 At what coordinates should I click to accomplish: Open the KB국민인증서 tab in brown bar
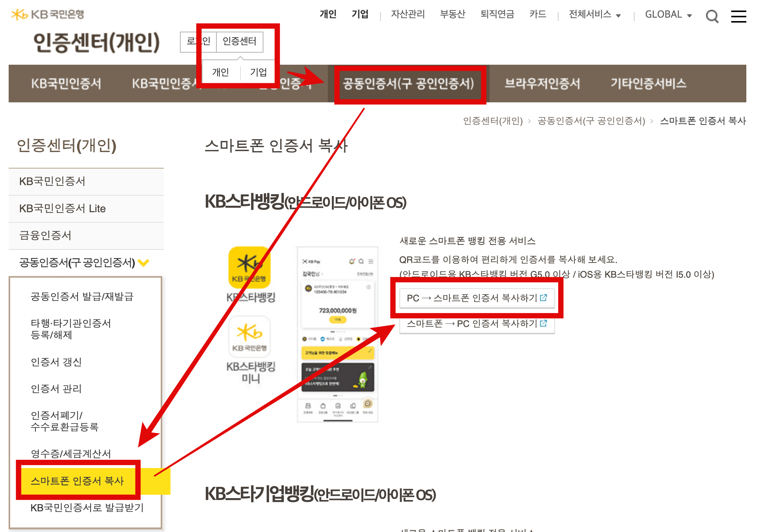pos(66,84)
